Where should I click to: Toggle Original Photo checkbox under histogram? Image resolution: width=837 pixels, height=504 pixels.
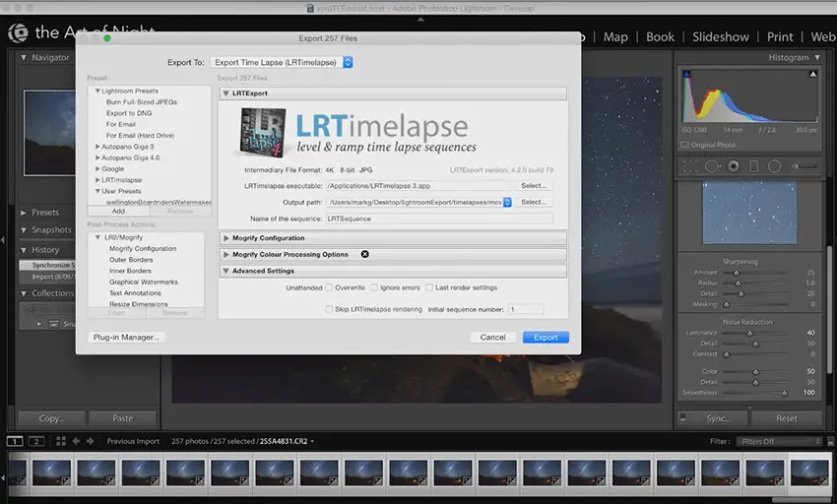684,145
